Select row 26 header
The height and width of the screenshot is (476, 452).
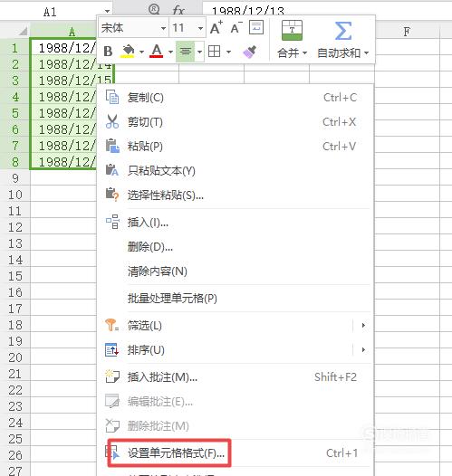pyautogui.click(x=14, y=455)
